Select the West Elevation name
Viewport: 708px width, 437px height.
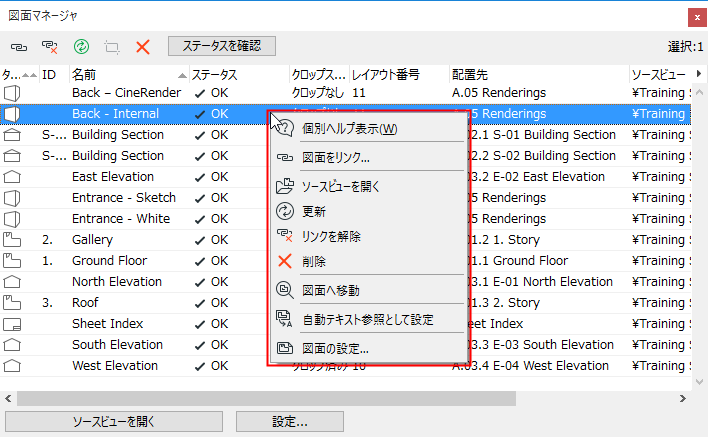coord(115,366)
